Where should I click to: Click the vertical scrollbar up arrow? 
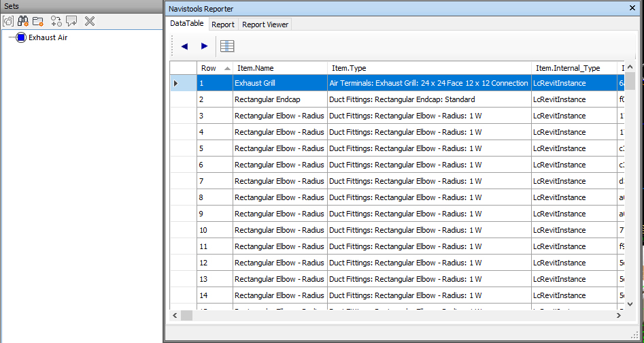[x=630, y=67]
